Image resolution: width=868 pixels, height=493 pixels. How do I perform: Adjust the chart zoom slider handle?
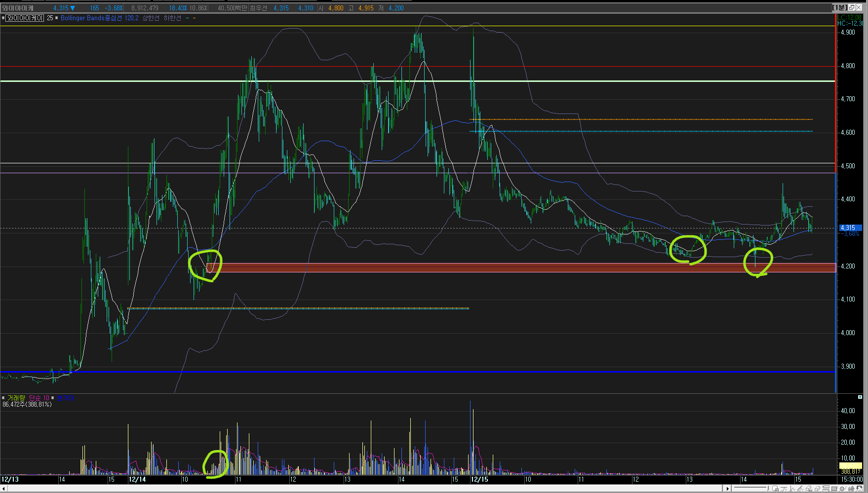pos(768,489)
